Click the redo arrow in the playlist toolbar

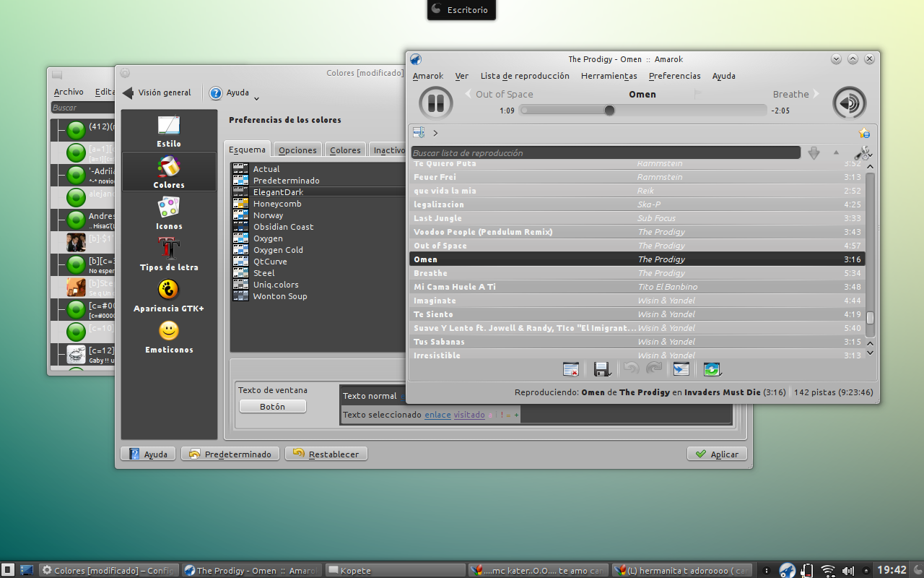point(653,369)
